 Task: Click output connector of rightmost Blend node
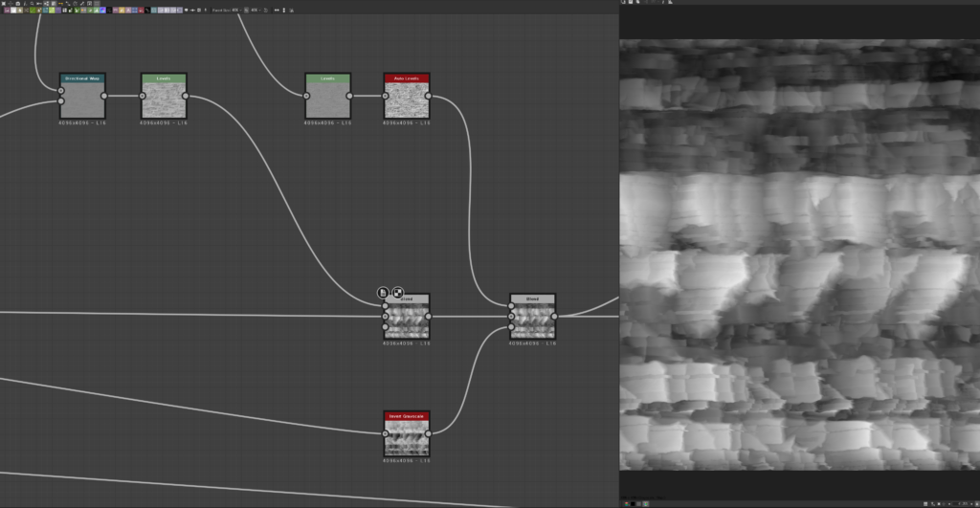[x=554, y=317]
